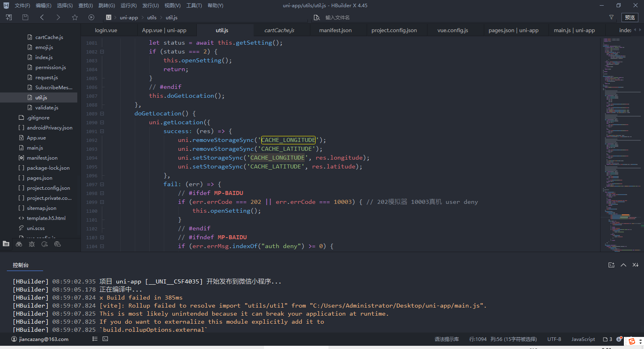This screenshot has width=644, height=349.
Task: Click the outline list icon in status bar
Action: coord(95,339)
